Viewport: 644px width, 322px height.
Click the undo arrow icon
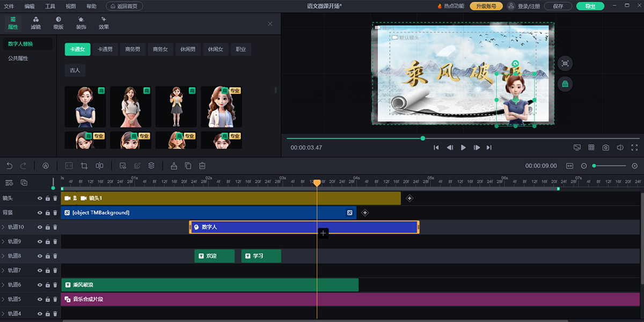10,166
